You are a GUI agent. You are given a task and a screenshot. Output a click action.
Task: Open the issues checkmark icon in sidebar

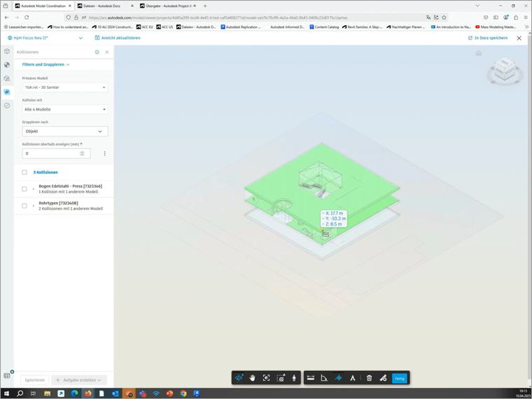[7, 106]
